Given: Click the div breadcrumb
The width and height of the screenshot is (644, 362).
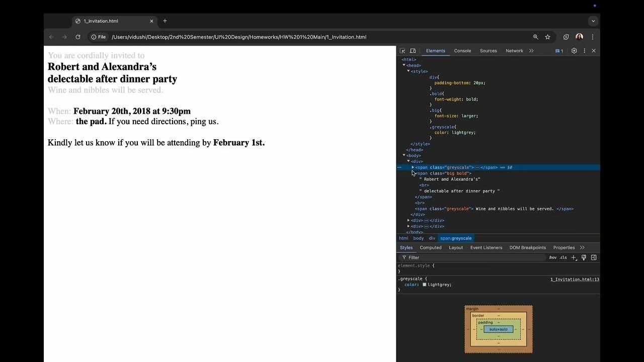Looking at the screenshot, I should 432,238.
